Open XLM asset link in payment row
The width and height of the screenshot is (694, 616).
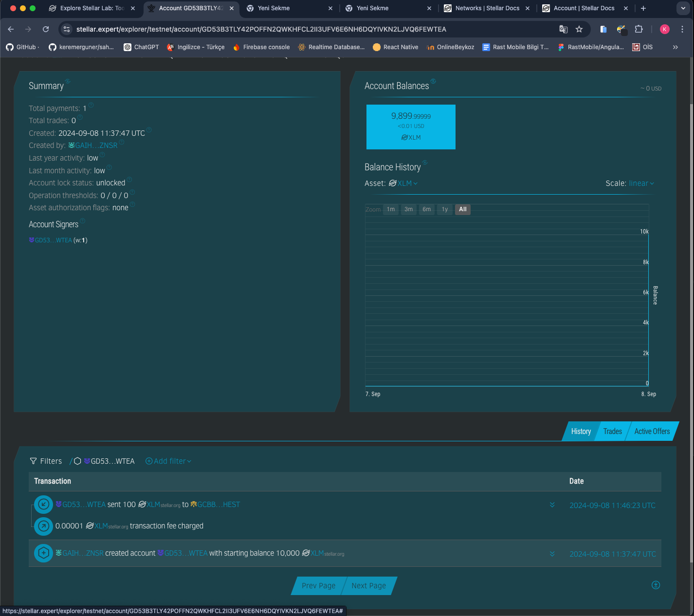[159, 505]
